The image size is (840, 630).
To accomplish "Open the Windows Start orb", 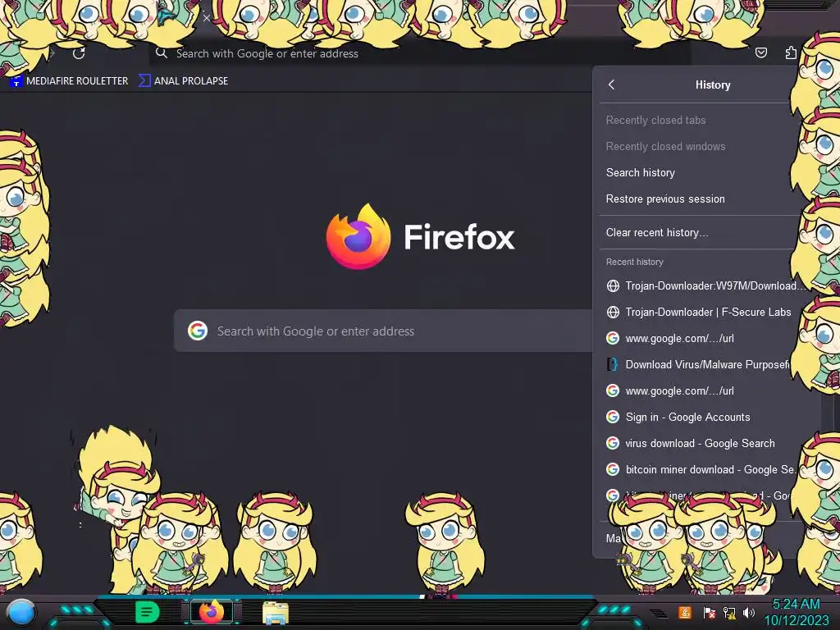I will pos(21,613).
